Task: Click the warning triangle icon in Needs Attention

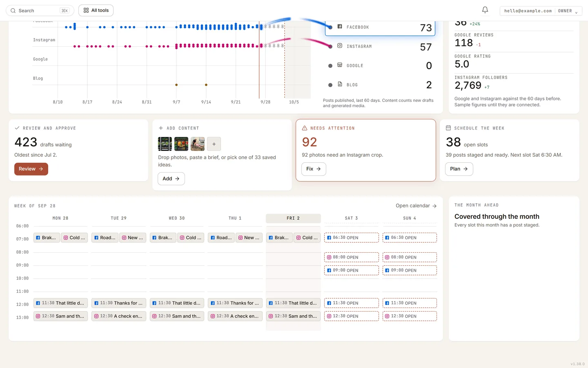Action: (x=305, y=128)
